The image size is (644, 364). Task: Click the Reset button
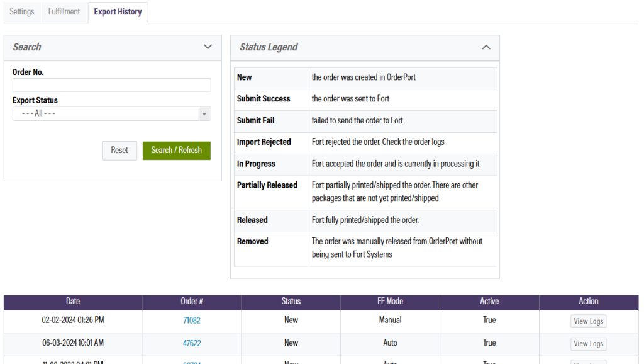click(119, 151)
